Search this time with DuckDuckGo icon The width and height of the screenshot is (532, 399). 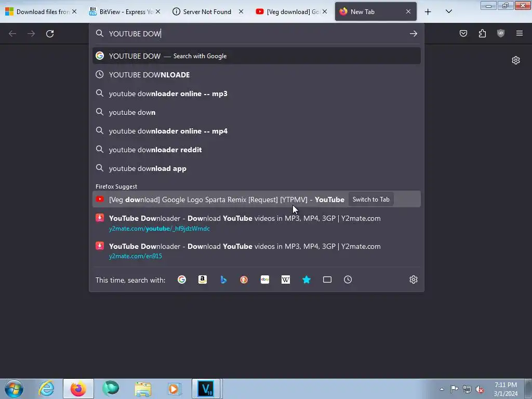coord(244,280)
